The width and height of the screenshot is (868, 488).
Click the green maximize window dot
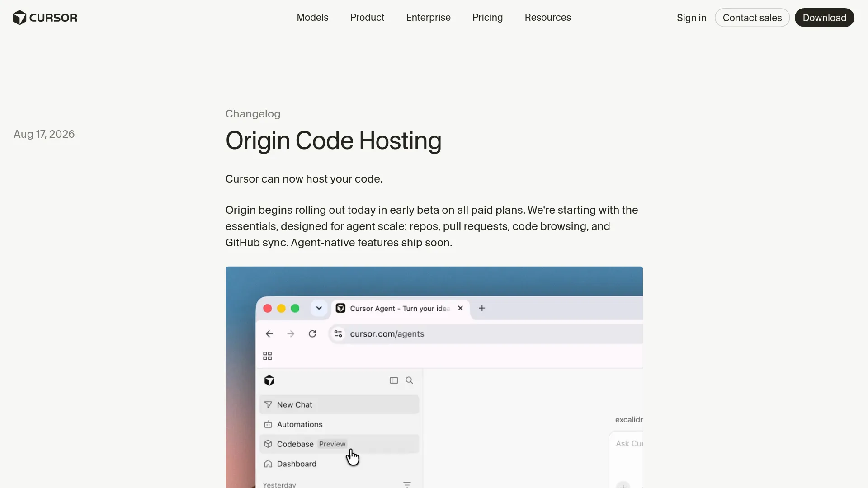click(295, 308)
